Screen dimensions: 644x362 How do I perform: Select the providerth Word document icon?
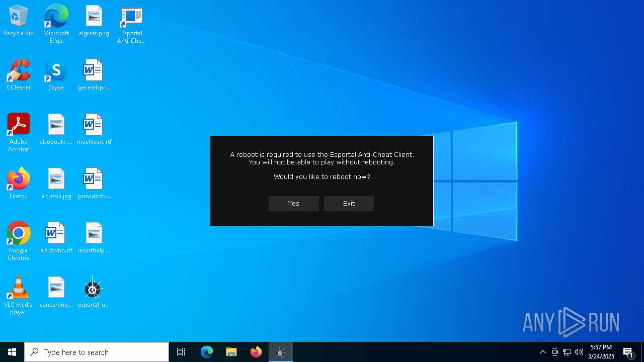94,184
